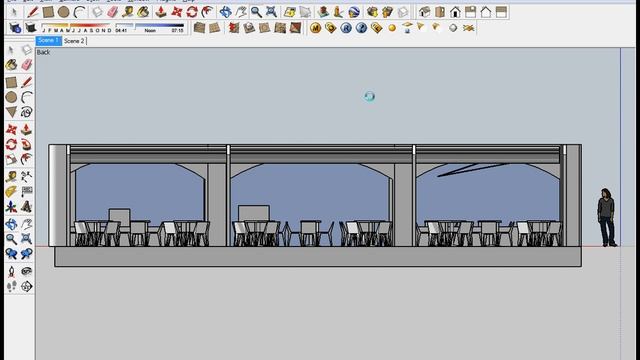640x360 pixels.
Task: Choose Orbit in the Getting Started toolbar
Action: [x=225, y=12]
